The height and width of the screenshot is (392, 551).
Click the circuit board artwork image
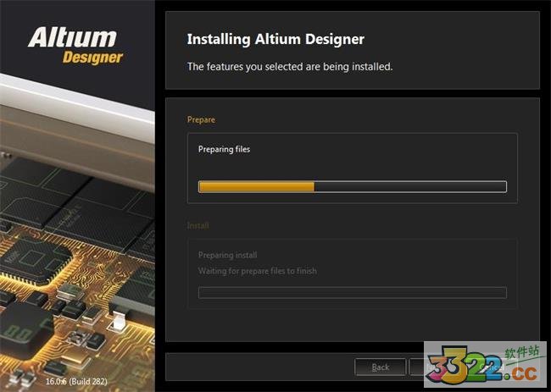(77, 232)
